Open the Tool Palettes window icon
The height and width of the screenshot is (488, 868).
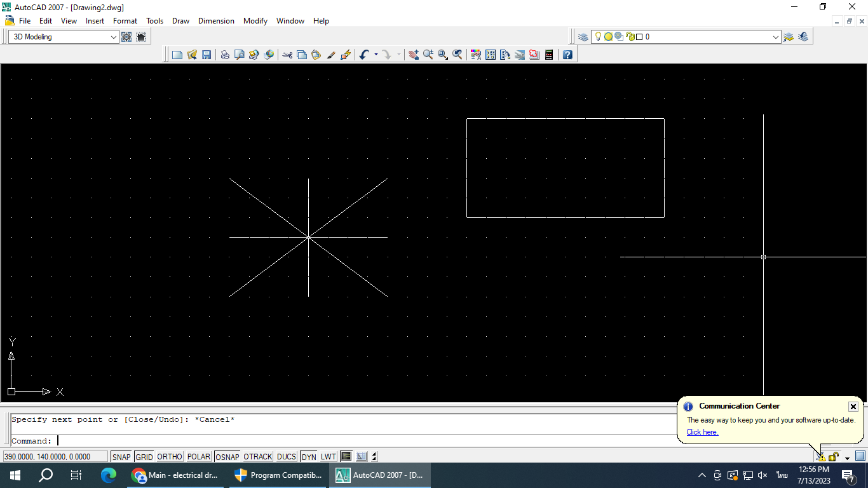click(x=505, y=55)
